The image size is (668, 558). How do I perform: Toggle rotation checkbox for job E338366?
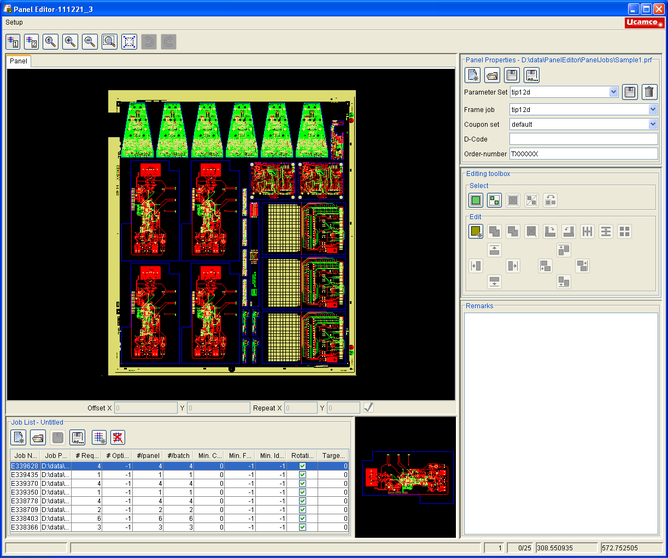pos(302,527)
